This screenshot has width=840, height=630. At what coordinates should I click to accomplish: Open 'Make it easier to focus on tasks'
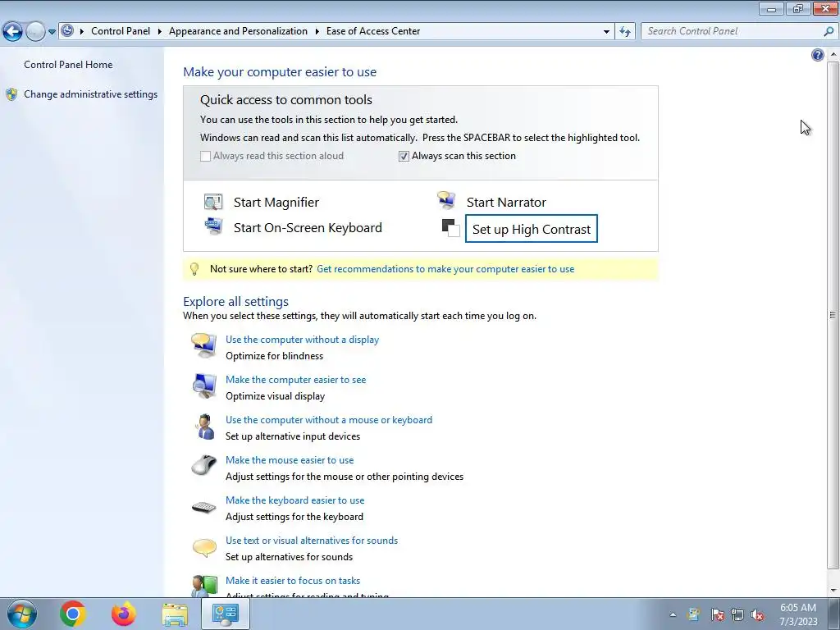293,581
